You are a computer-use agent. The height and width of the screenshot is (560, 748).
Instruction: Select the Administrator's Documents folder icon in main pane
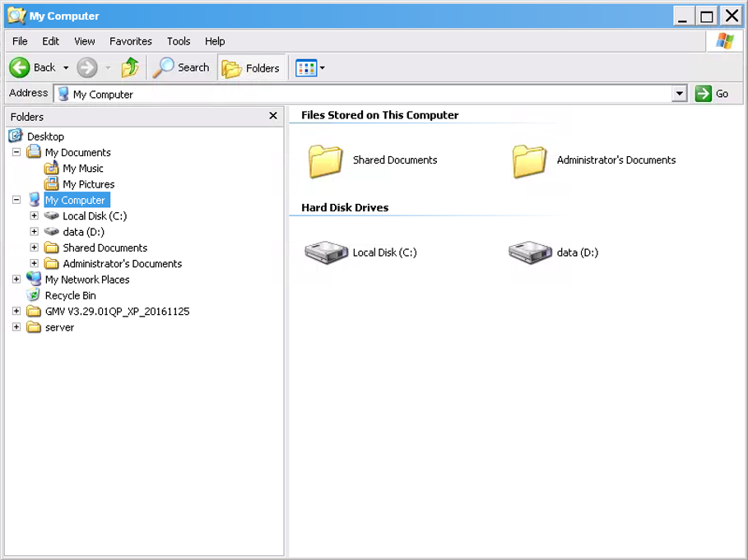(529, 161)
